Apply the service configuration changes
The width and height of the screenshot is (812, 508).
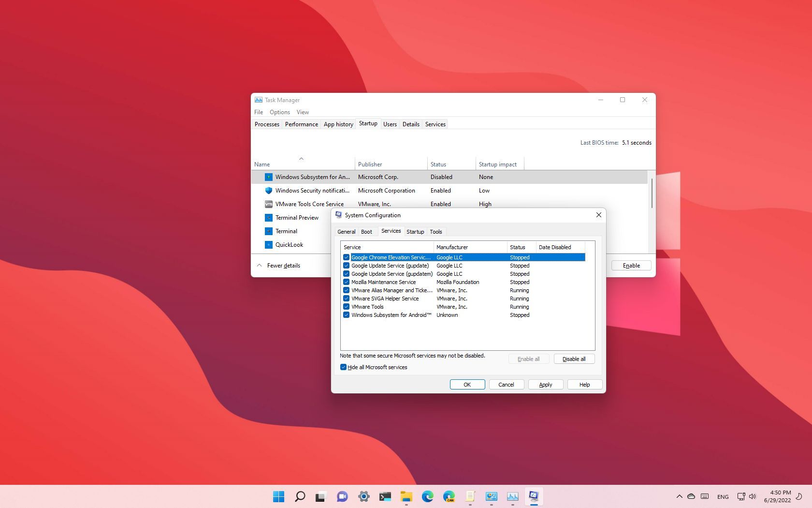[x=545, y=384]
